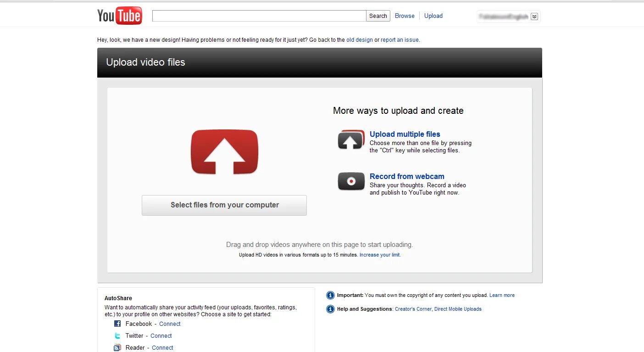Screen dimensions: 644x352
Task: Open the Direct Mobile Uploads link
Action: 458,309
